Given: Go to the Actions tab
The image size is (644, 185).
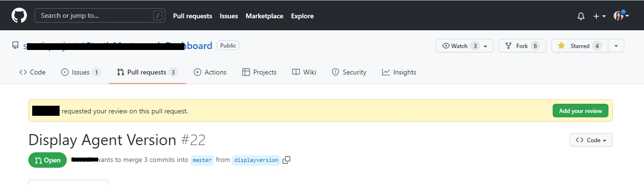Looking at the screenshot, I should [210, 72].
